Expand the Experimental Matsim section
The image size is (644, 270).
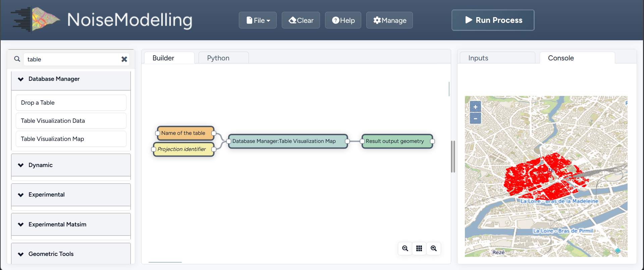[x=71, y=224]
